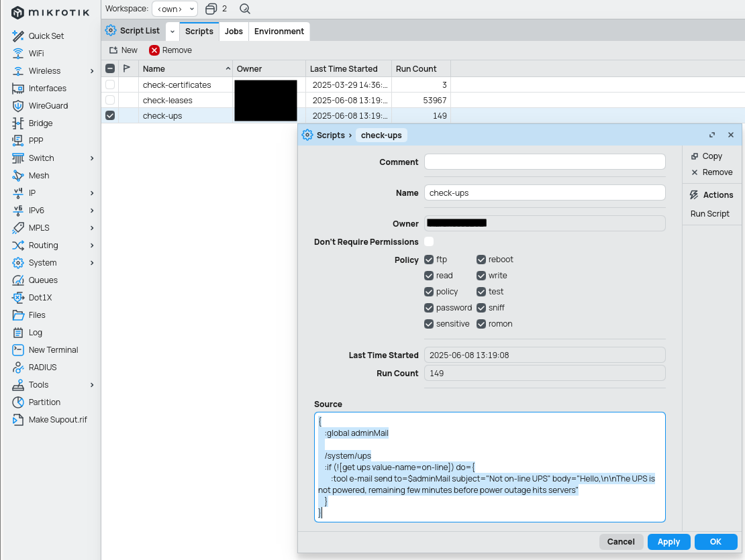Open the Partition section
This screenshot has height=560, width=745.
(x=37, y=402)
